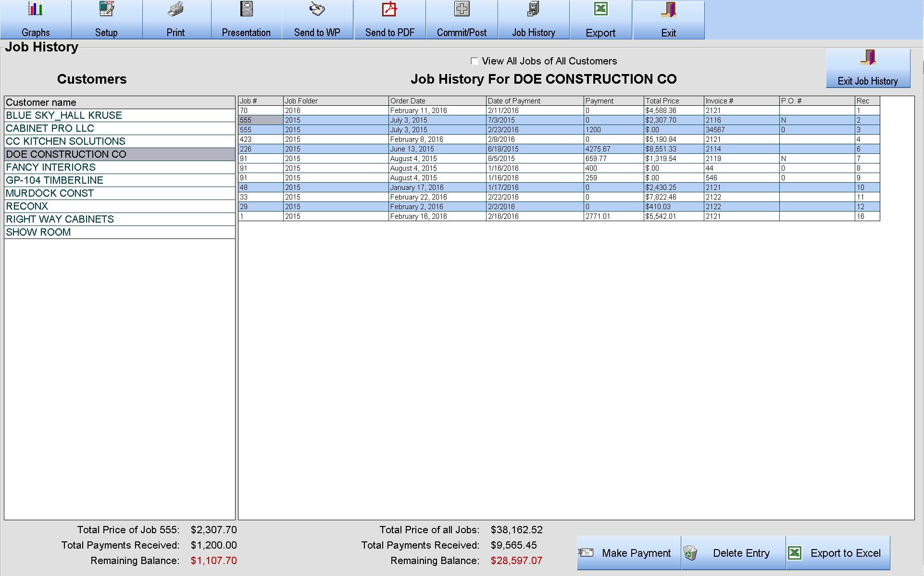Click the Date of Payment column header
Viewport: 924px width, 576px height.
point(535,101)
